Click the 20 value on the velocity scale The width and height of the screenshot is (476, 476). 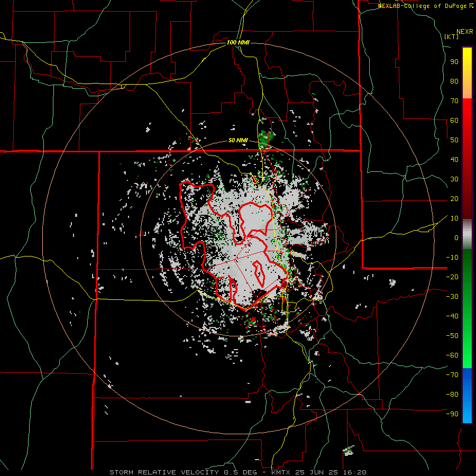454,199
